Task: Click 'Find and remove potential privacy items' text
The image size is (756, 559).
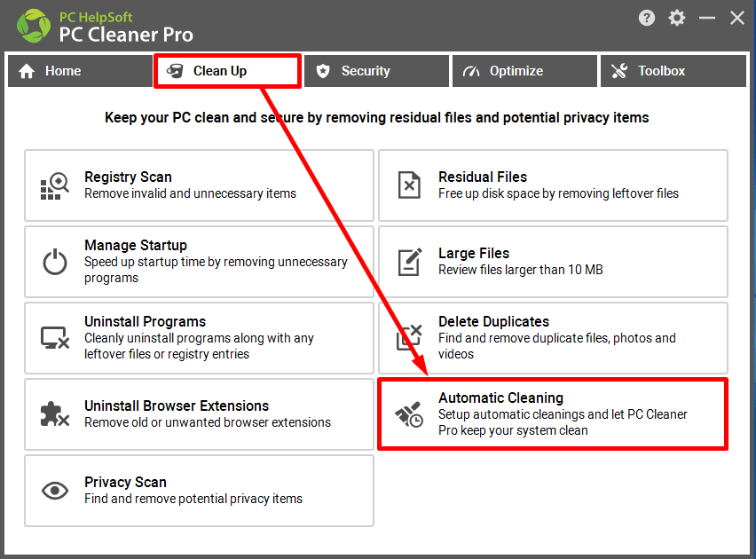Action: [x=193, y=499]
